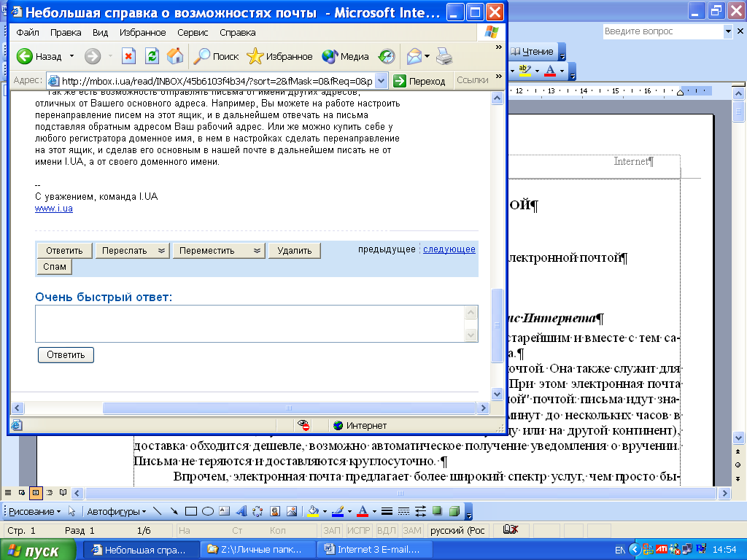
Task: Go to the home page icon
Action: click(x=175, y=56)
